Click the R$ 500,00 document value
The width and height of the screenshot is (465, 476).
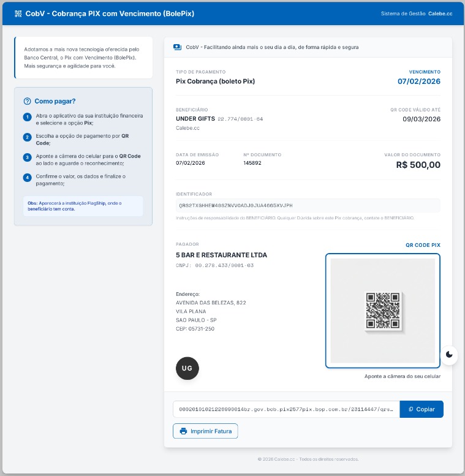pos(418,165)
